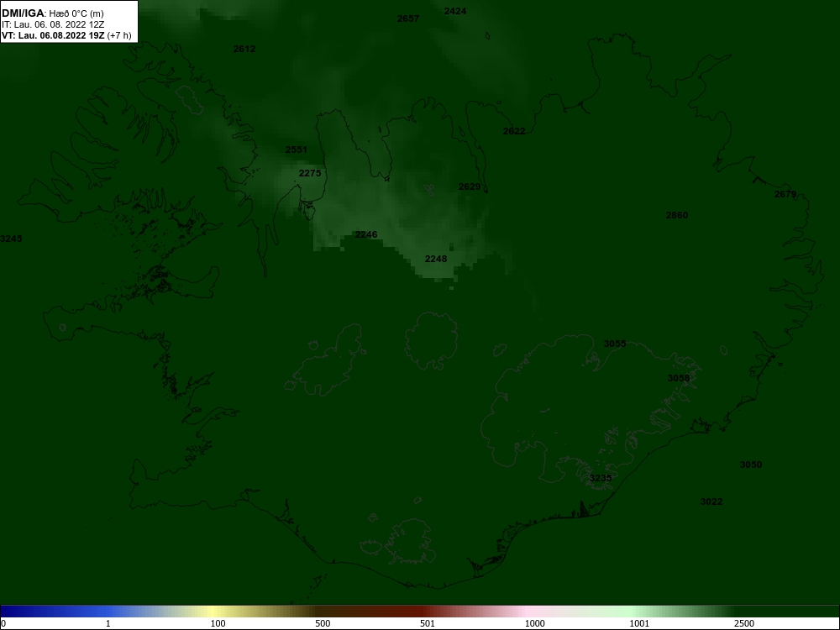
Task: Click the color scale label 1000
Action: 534,623
